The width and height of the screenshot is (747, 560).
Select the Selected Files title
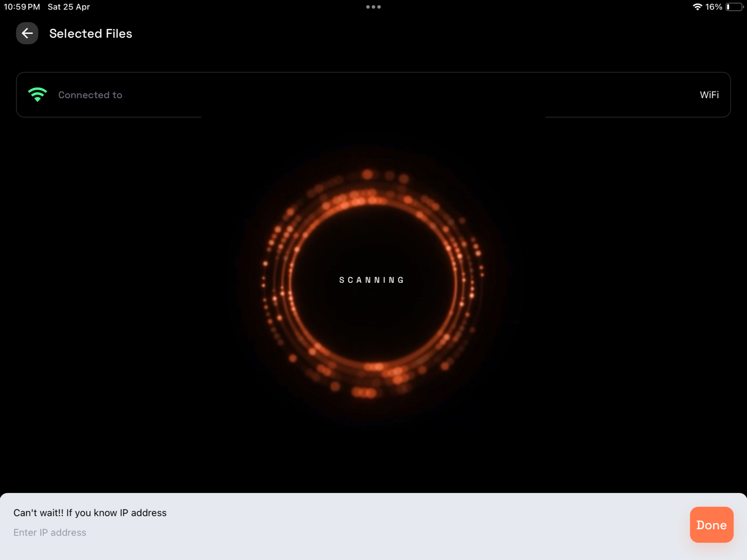[x=91, y=33]
